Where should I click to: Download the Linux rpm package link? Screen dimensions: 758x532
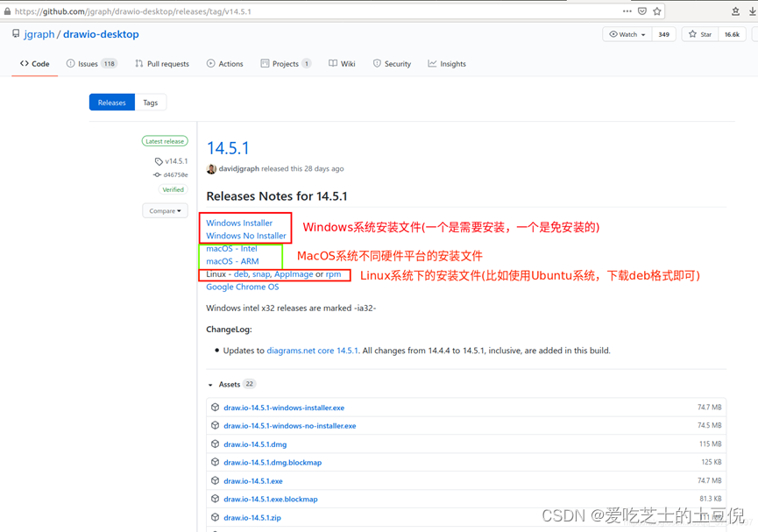(333, 274)
